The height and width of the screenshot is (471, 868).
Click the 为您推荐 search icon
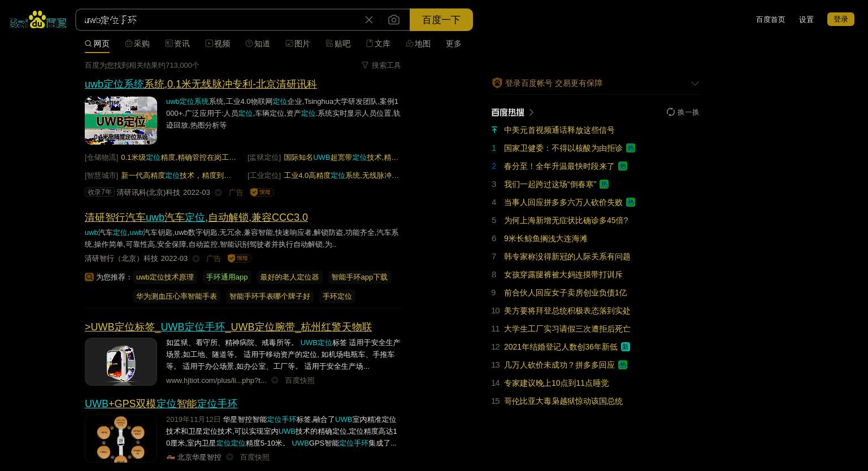(89, 277)
